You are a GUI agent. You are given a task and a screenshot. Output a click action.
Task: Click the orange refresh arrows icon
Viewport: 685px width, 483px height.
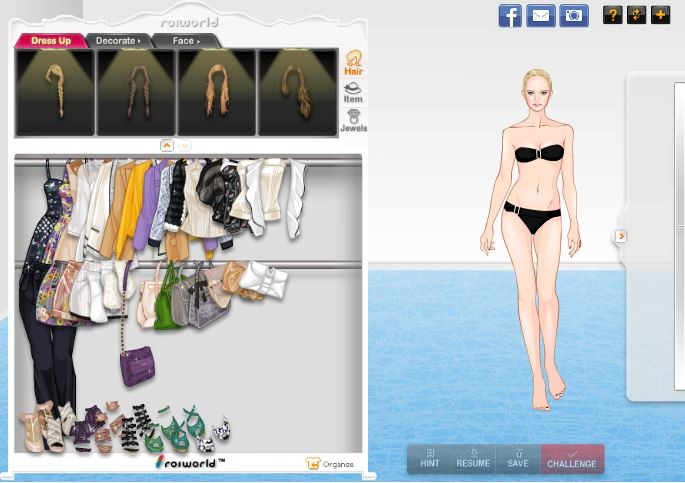click(636, 15)
